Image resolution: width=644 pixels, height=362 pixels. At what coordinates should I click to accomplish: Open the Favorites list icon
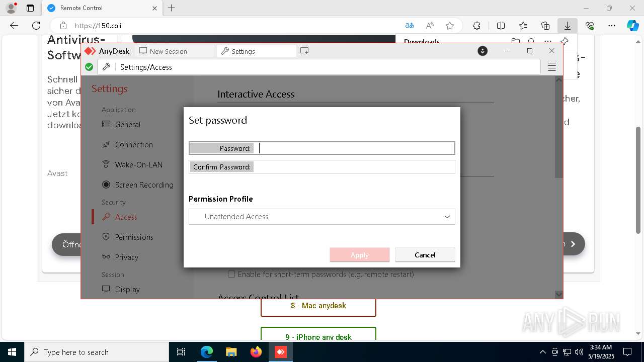[x=523, y=26]
